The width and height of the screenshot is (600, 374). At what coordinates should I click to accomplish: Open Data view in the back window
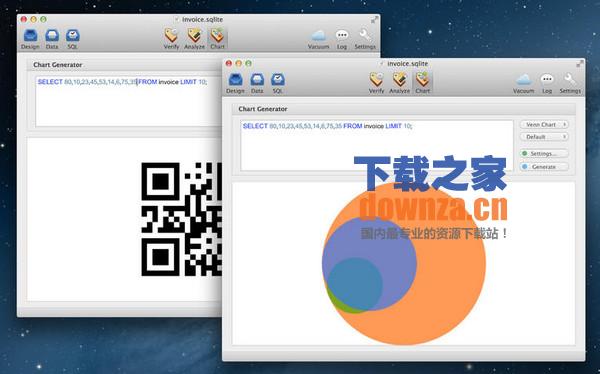point(52,39)
